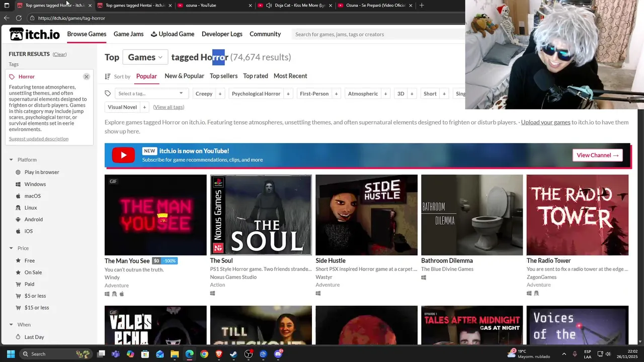The width and height of the screenshot is (644, 362).
Task: Click the browser address bar
Action: [247, 18]
